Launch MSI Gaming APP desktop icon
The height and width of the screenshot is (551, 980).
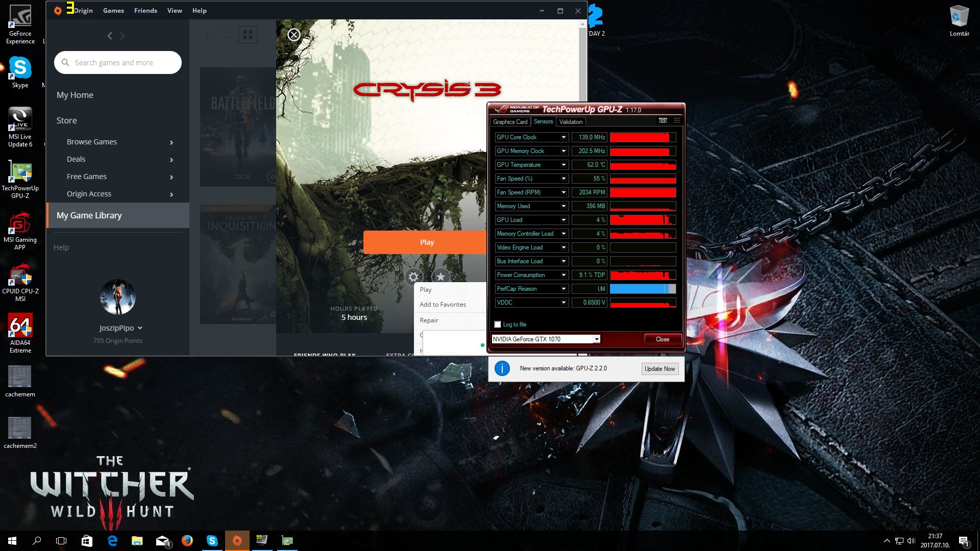[x=20, y=231]
